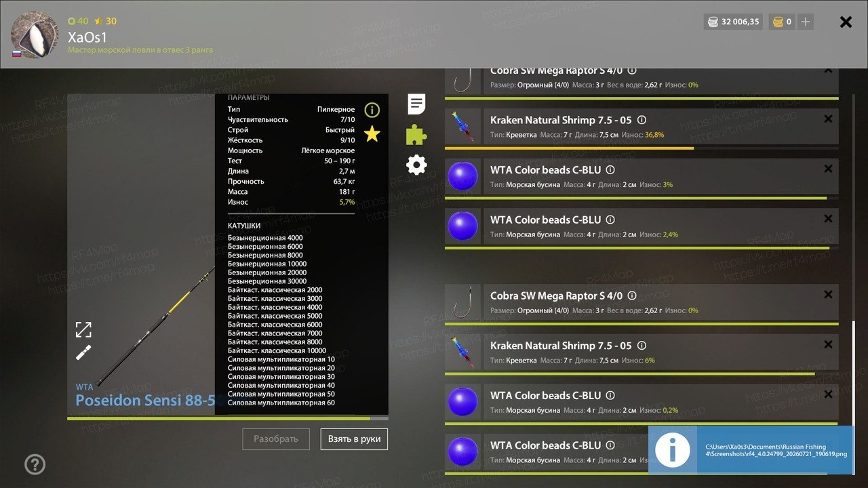Viewport: 868px width, 488px height.
Task: Remove WTA Color beads with 2,4% wear
Action: (828, 219)
